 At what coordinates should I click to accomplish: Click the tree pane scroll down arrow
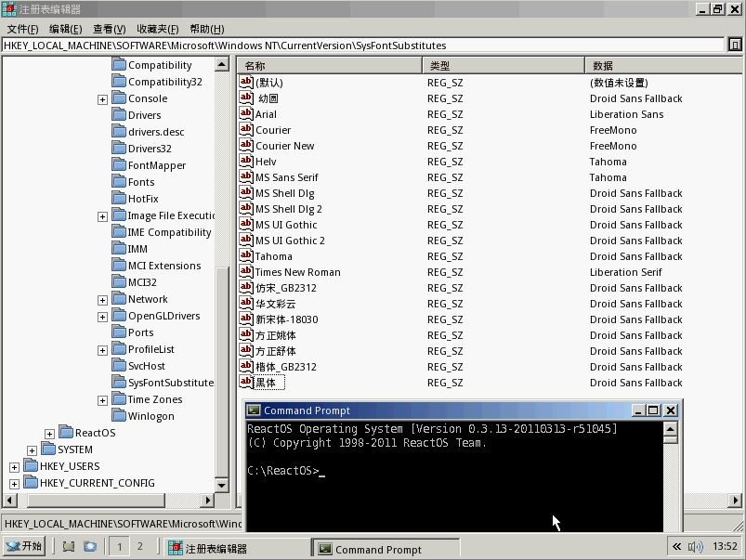[222, 485]
